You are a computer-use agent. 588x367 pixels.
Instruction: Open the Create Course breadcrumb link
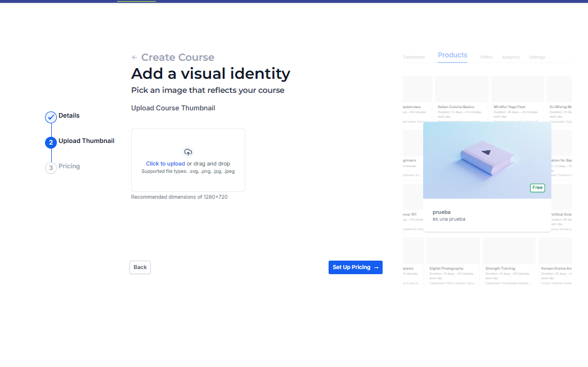(177, 57)
